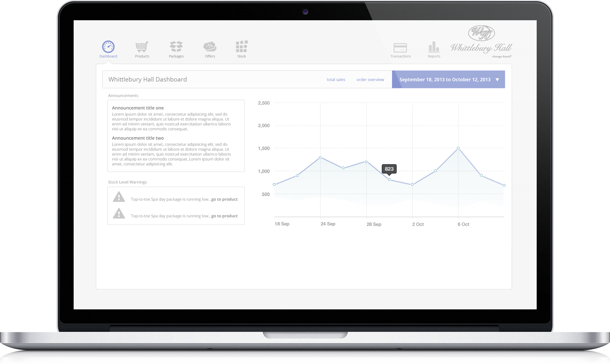610x364 pixels.
Task: Switch to the total sales view
Action: point(336,80)
